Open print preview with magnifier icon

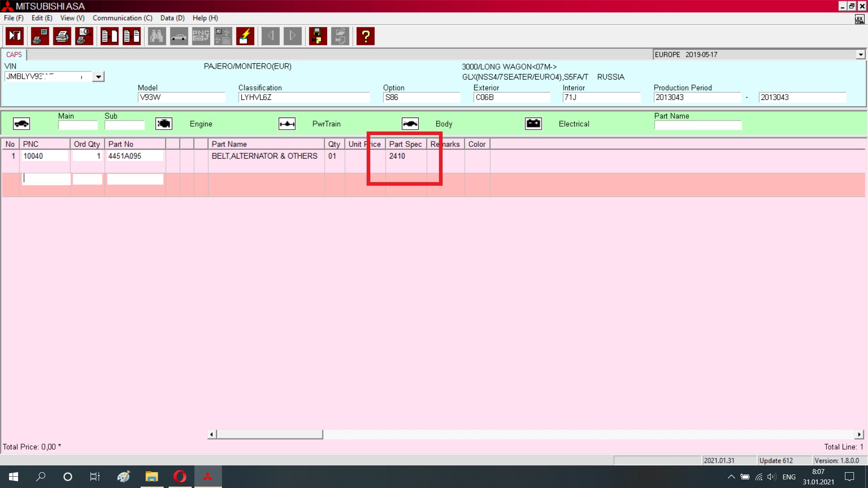tap(84, 36)
